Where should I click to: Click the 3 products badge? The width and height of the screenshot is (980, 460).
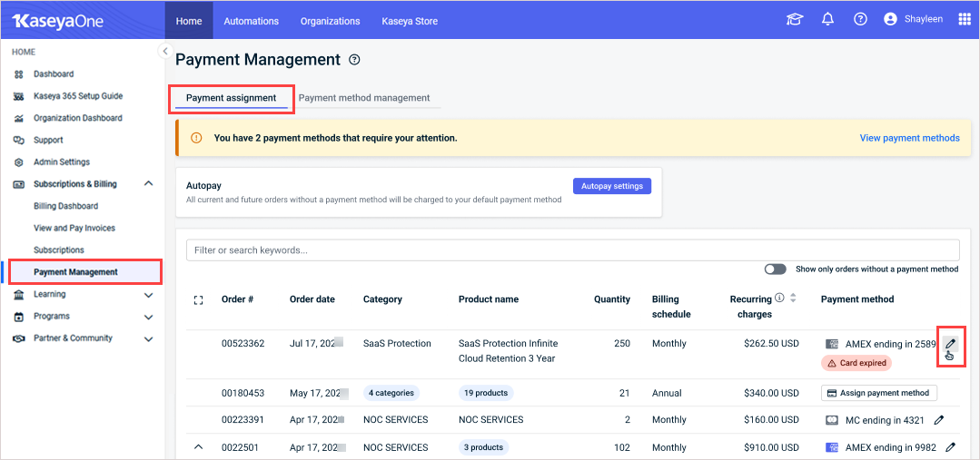coord(484,447)
